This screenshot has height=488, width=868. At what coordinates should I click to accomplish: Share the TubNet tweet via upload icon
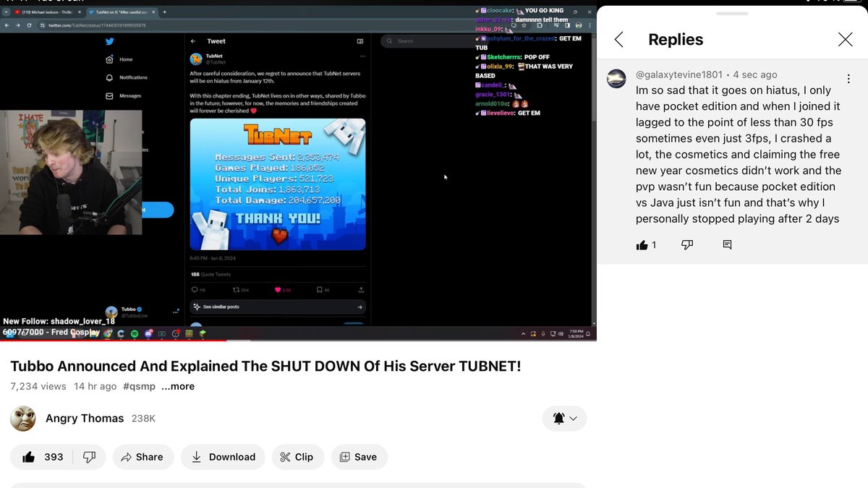(x=362, y=290)
